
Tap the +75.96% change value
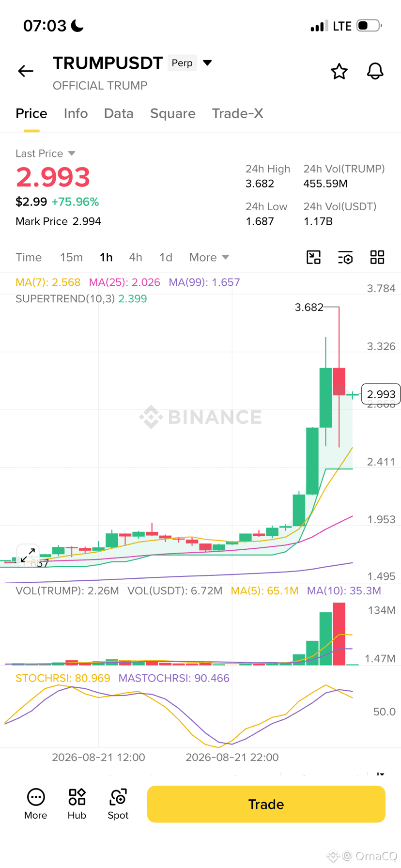[x=75, y=202]
